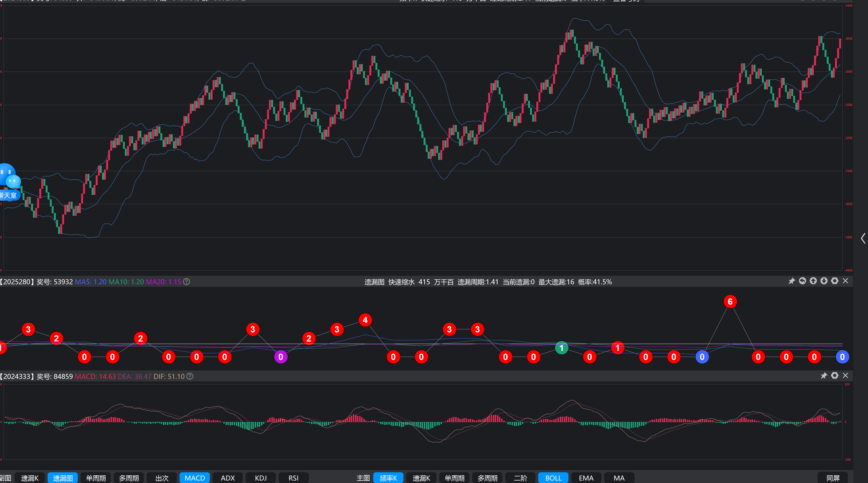Close the MACD indicator panel
The image size is (868, 483).
[845, 376]
